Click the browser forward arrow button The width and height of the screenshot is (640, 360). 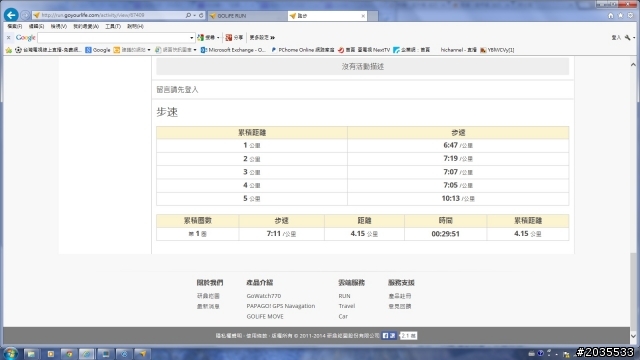pos(25,16)
